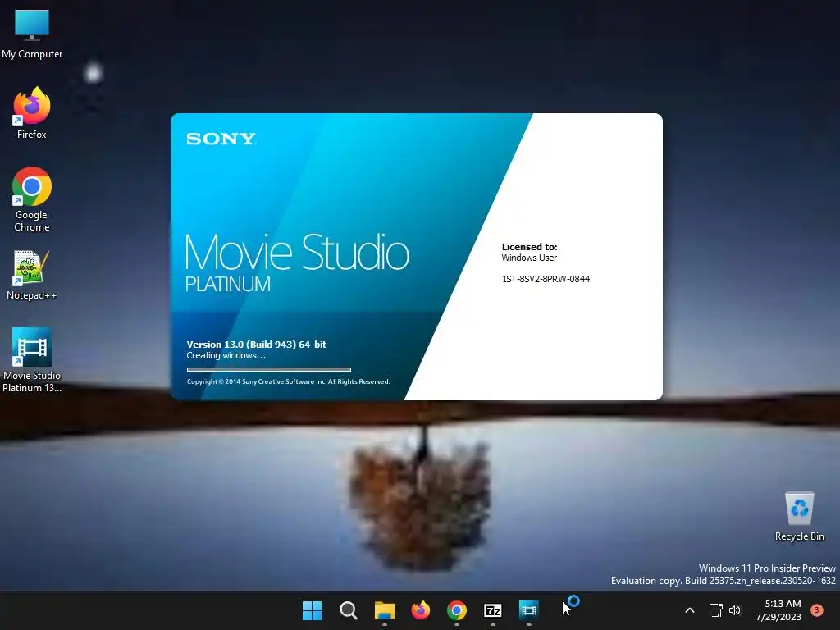Click the splash screen loading progress bar
This screenshot has width=840, height=630.
tap(269, 369)
